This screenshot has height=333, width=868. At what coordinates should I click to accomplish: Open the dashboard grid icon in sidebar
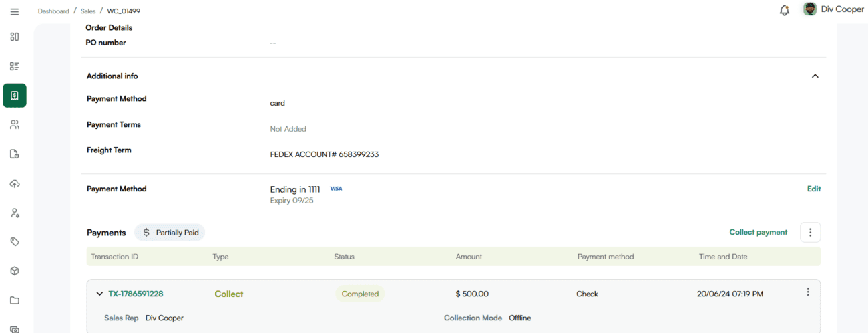coord(15,37)
